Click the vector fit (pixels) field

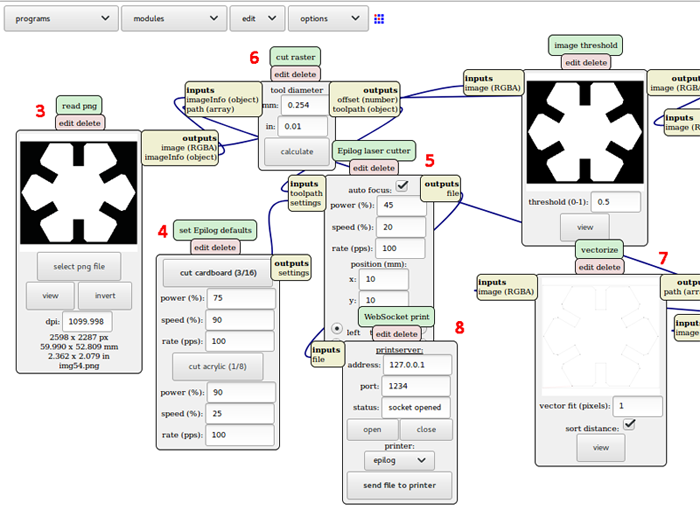click(638, 406)
